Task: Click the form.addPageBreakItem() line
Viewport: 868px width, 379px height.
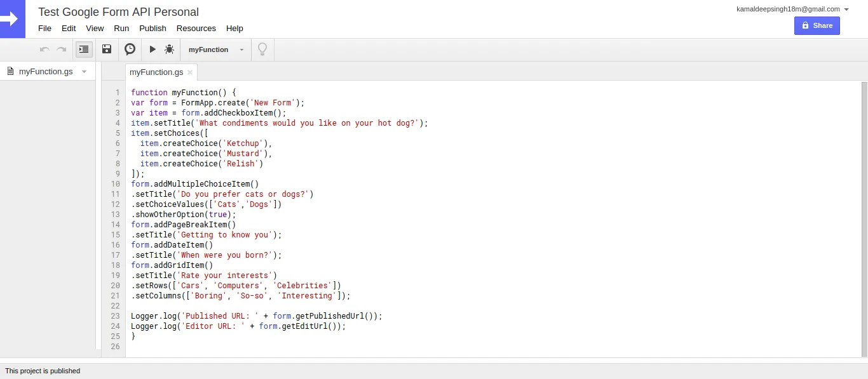Action: [184, 225]
